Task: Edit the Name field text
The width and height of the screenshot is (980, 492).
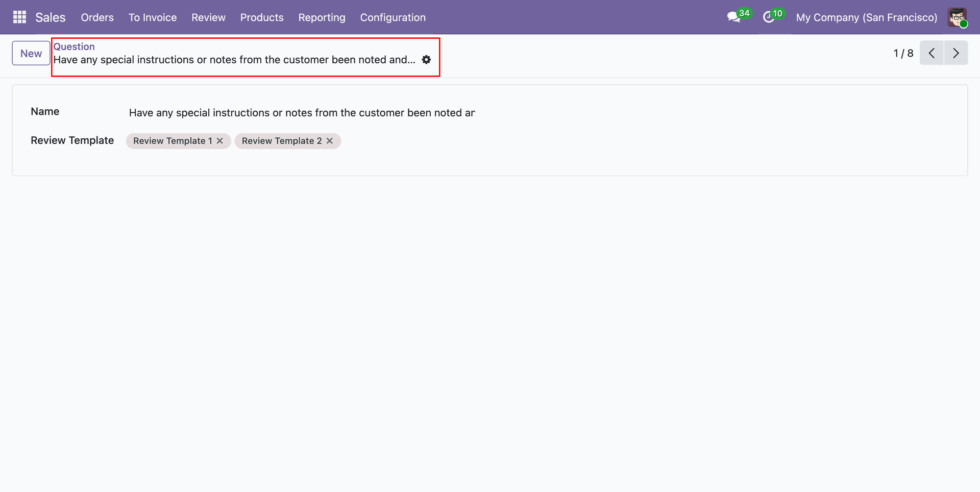Action: tap(302, 113)
